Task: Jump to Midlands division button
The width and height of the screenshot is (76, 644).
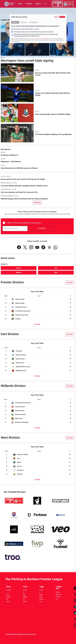Action: point(19,272)
